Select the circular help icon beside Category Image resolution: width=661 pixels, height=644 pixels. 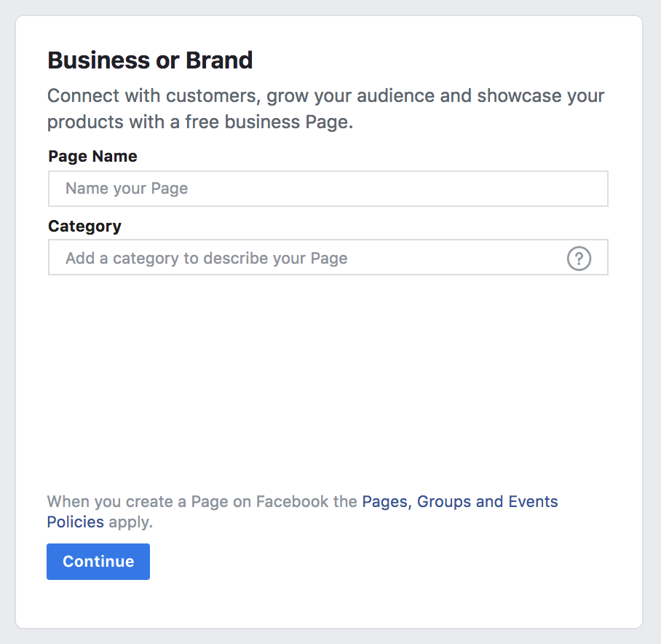pos(579,258)
